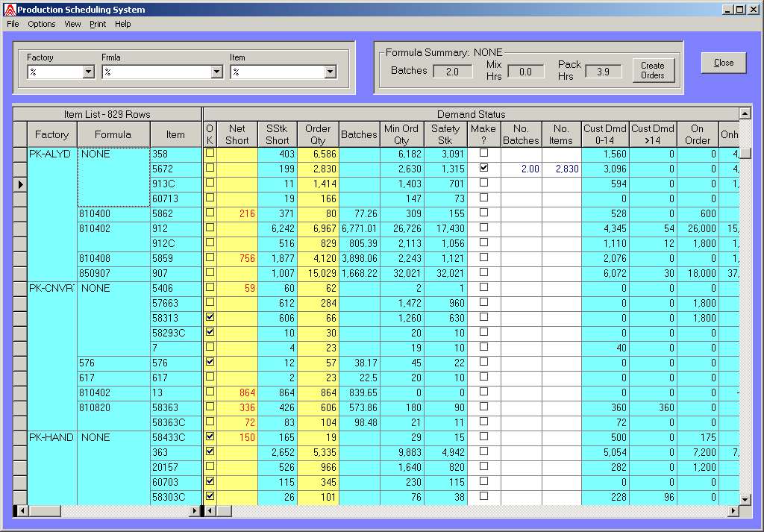Minimize the Production Scheduling System window

(728, 9)
